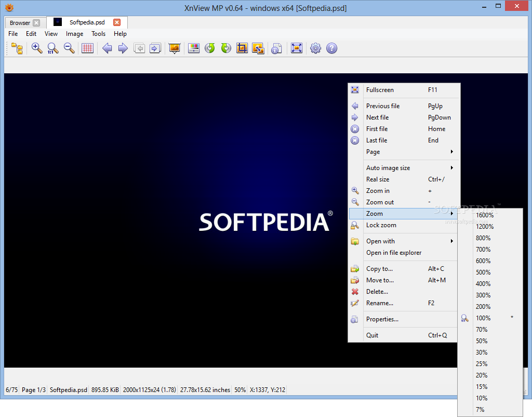Open the Image menu
The height and width of the screenshot is (417, 532).
coord(74,34)
